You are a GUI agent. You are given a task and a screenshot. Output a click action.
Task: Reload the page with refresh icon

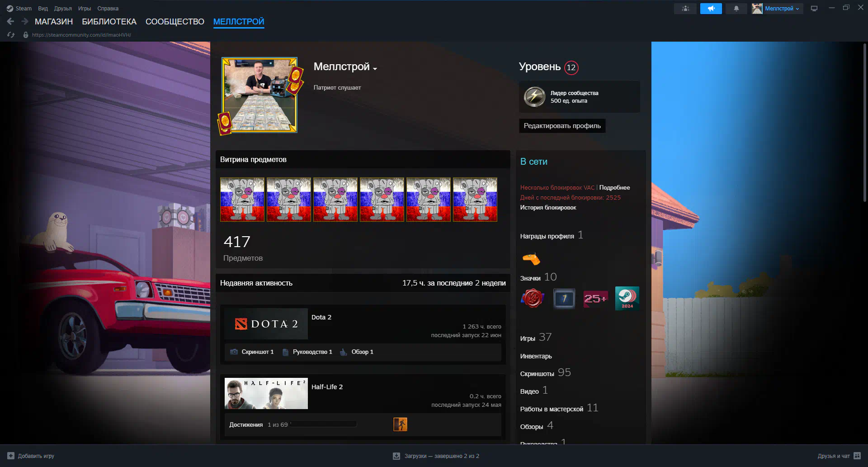click(x=11, y=35)
